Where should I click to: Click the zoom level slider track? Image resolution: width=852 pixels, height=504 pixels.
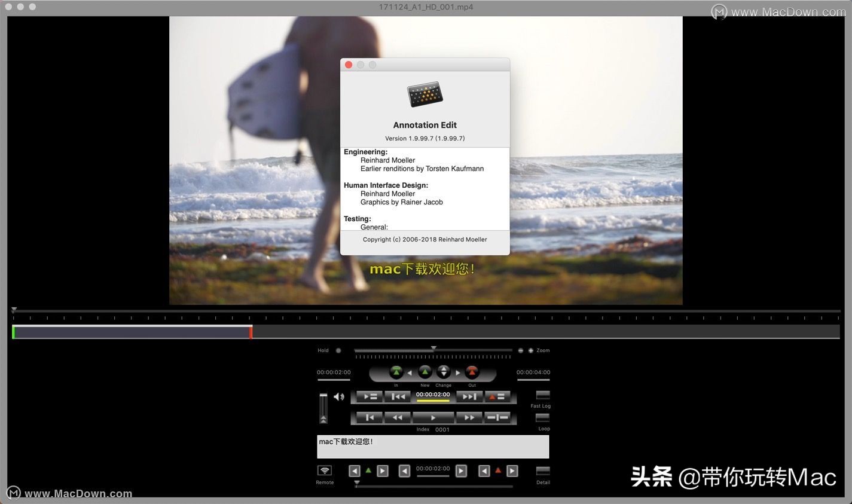(433, 350)
